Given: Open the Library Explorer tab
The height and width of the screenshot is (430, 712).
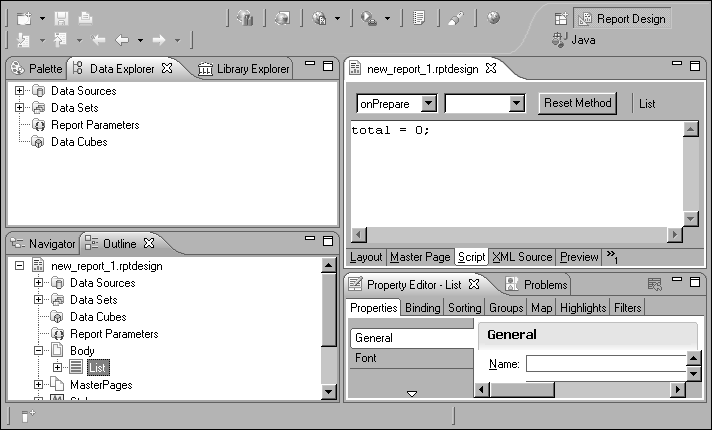Looking at the screenshot, I should click(x=244, y=69).
